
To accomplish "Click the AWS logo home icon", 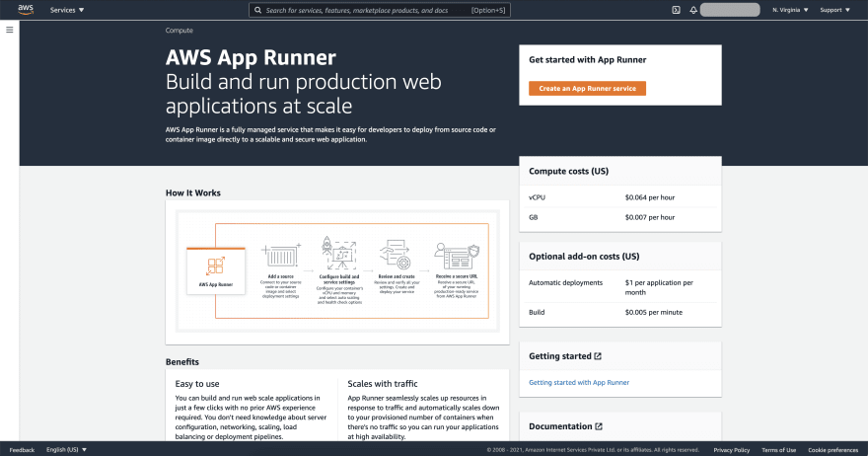I will 26,10.
